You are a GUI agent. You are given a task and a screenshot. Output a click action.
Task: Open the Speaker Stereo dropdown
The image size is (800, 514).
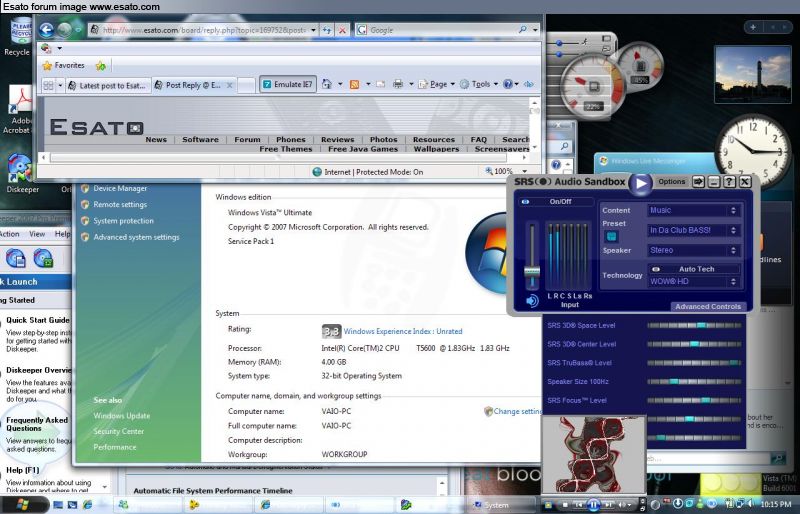(x=693, y=250)
